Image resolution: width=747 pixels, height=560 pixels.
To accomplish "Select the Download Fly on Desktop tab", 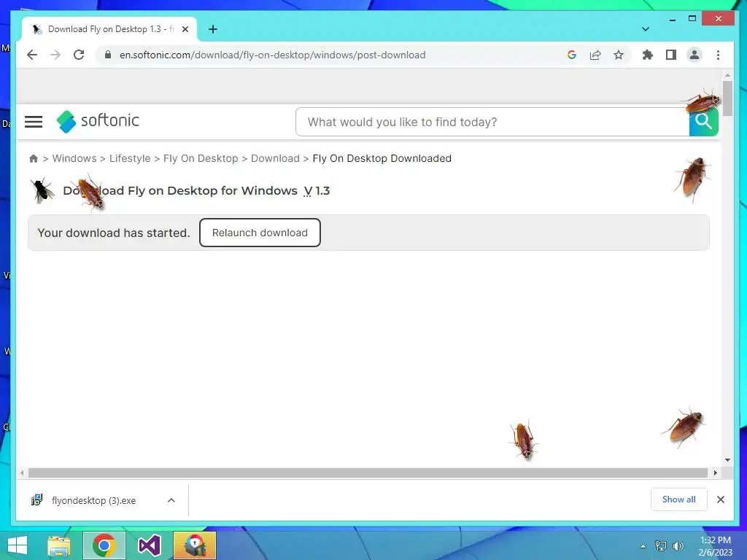I will tap(109, 29).
